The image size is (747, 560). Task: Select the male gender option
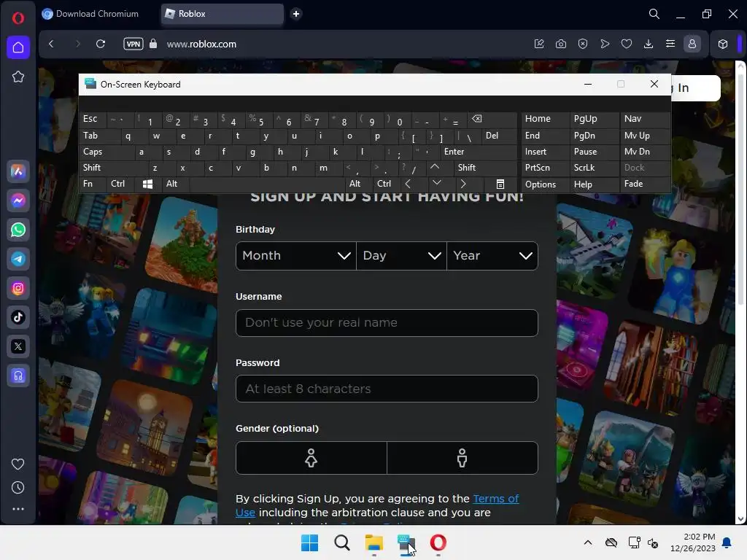click(x=462, y=458)
